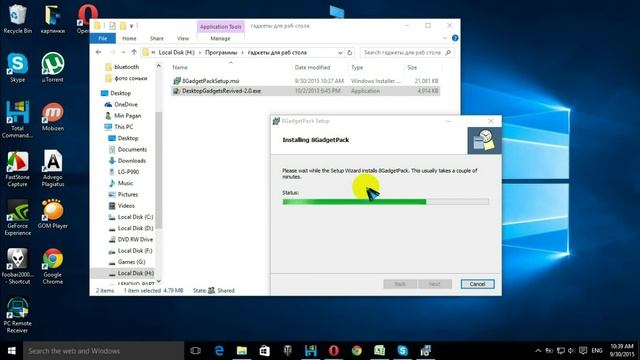
Task: Switch to the View ribbon tab
Action: pyautogui.click(x=183, y=38)
